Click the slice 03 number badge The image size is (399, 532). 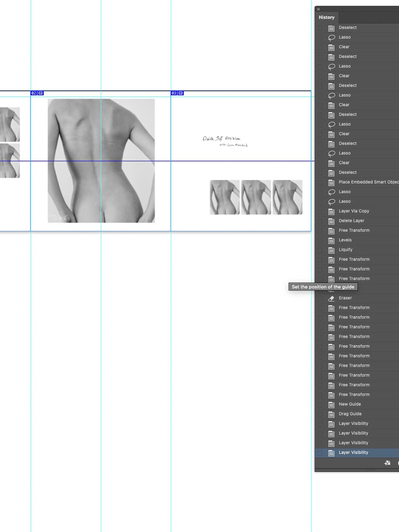click(x=174, y=93)
